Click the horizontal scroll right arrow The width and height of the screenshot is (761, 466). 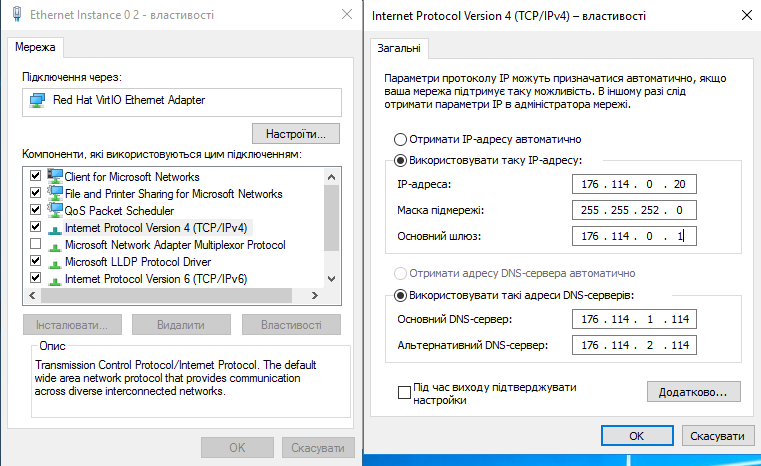314,295
